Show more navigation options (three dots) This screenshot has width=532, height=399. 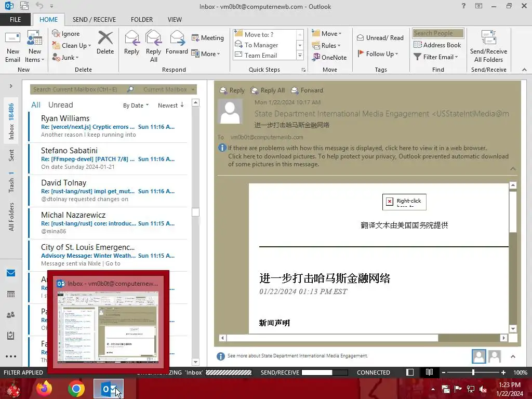pyautogui.click(x=11, y=356)
